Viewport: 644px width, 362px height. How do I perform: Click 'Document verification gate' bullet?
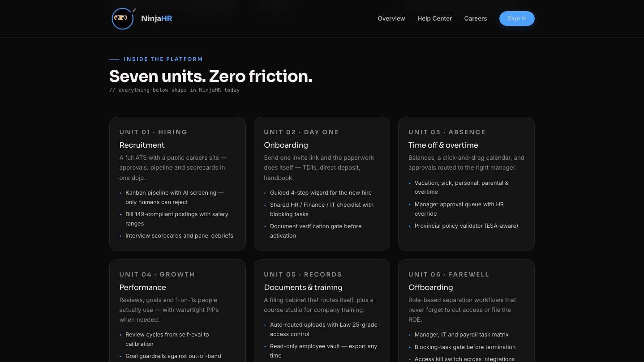(322, 231)
